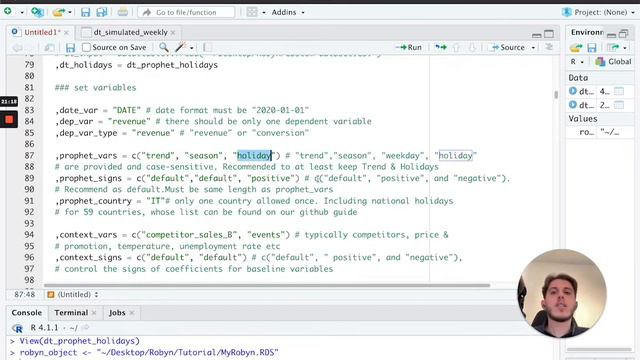Close the Terminal tab

[x=94, y=313]
